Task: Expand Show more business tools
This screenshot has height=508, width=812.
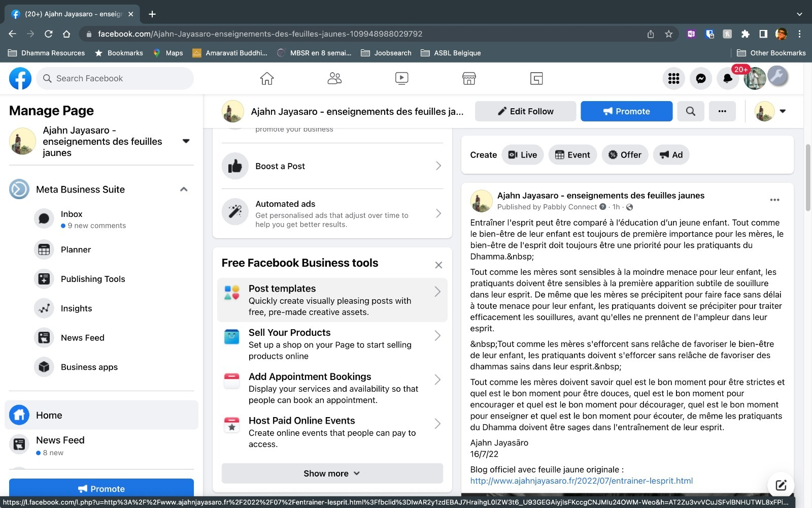Action: click(x=332, y=473)
